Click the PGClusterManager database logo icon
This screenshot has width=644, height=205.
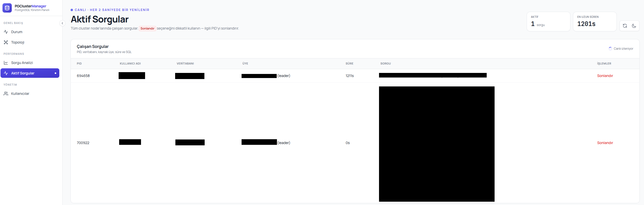7,8
